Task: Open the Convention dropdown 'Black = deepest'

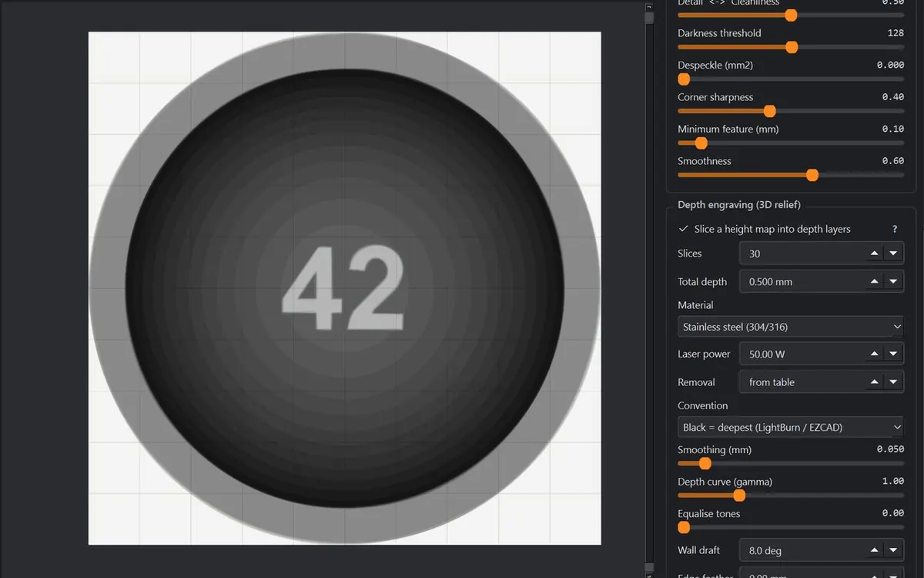Action: [x=791, y=427]
